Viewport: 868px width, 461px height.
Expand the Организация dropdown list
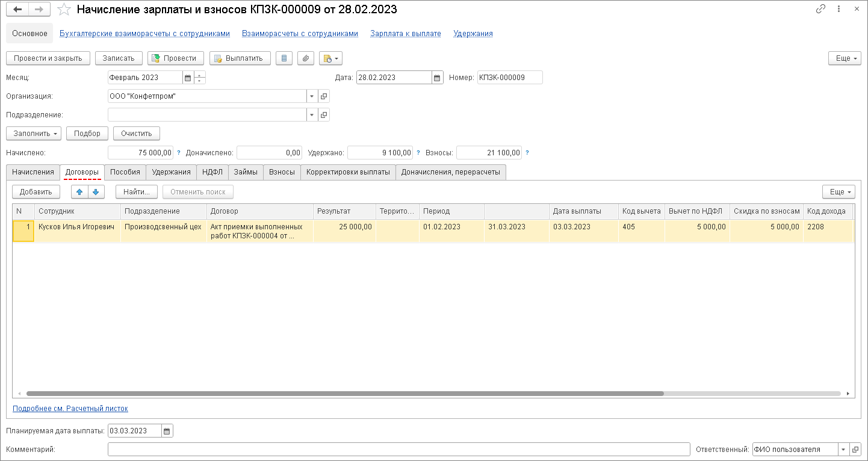pos(312,96)
